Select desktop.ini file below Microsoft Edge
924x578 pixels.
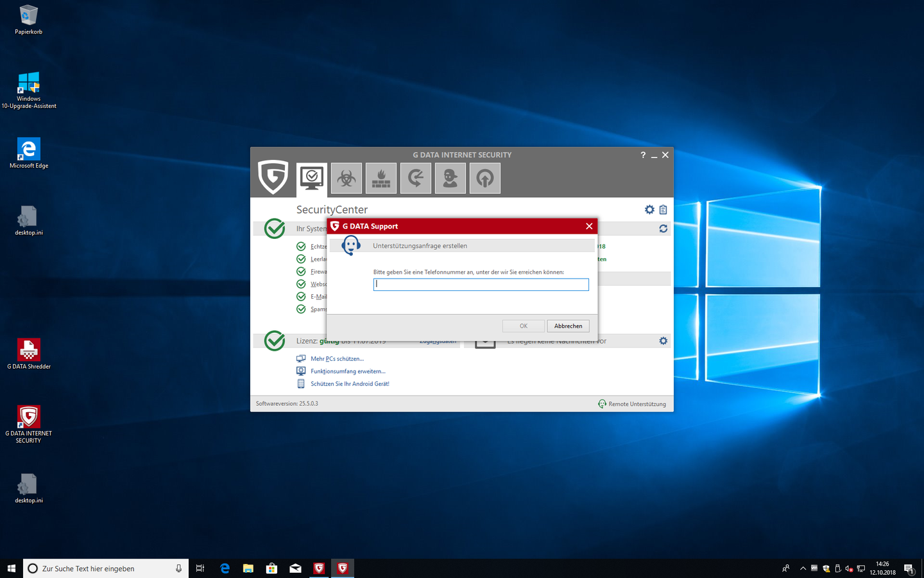(29, 221)
